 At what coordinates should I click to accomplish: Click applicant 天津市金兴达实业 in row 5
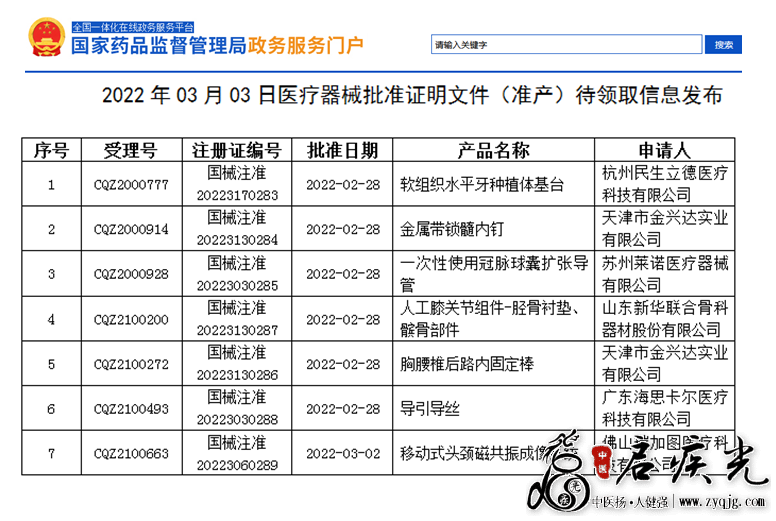664,353
